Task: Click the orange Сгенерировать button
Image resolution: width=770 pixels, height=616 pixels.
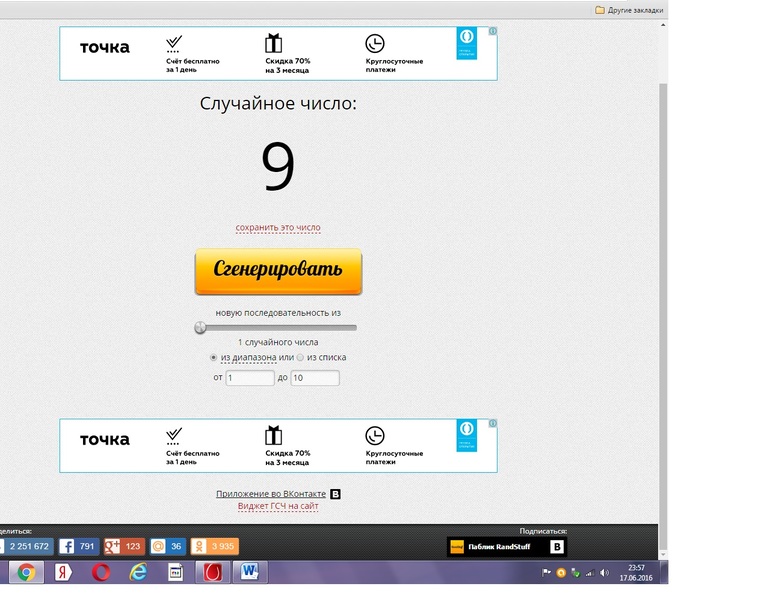Action: (x=277, y=270)
